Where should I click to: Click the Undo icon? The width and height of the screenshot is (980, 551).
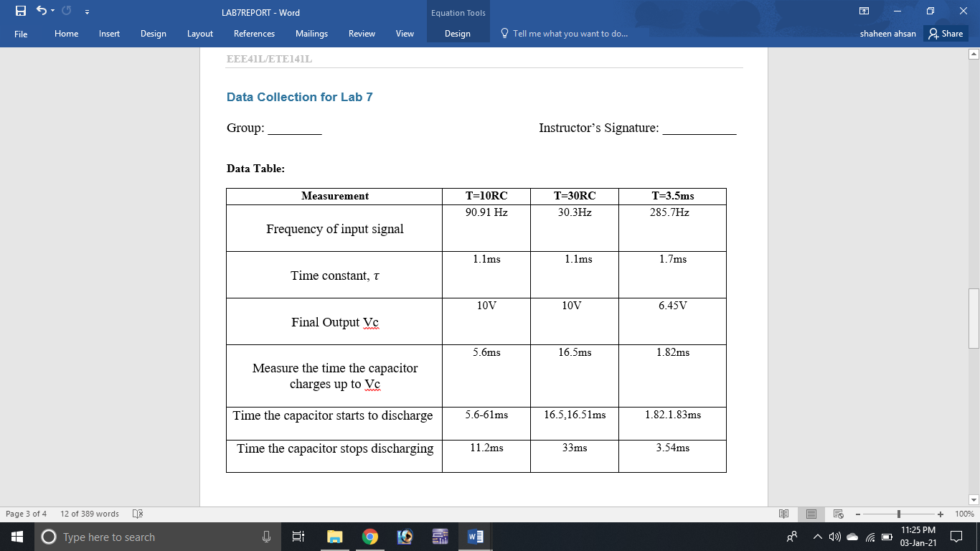[40, 11]
